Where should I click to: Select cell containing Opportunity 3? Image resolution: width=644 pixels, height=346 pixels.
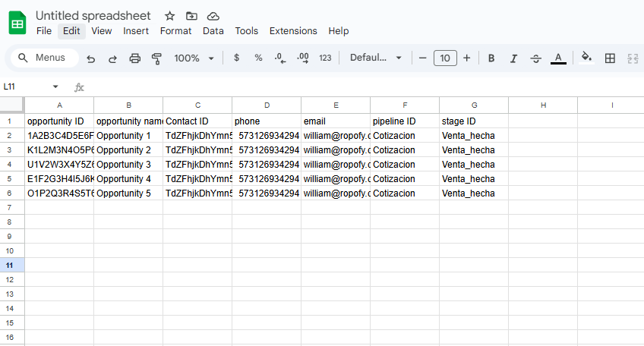128,165
